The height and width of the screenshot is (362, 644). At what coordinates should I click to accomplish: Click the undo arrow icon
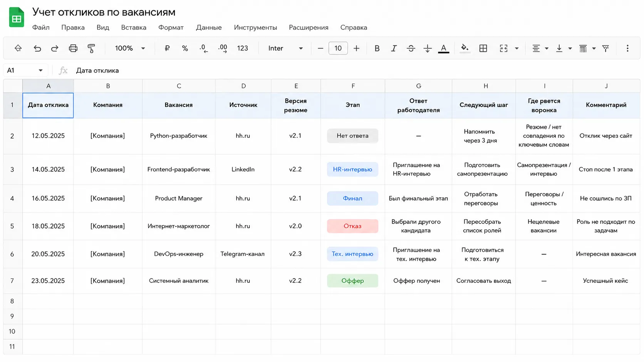(37, 48)
